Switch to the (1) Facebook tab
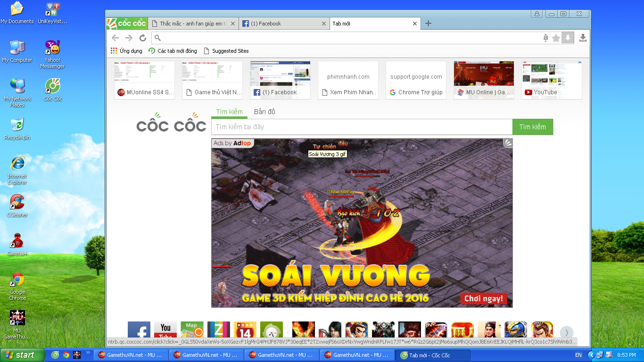644x362 pixels. pos(284,24)
